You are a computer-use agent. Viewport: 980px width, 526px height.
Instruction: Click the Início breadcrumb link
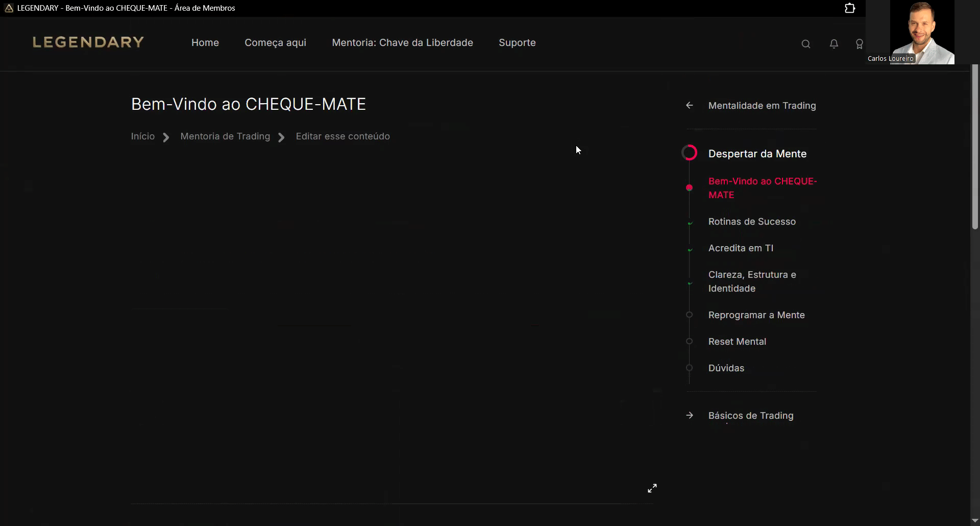[x=142, y=136]
